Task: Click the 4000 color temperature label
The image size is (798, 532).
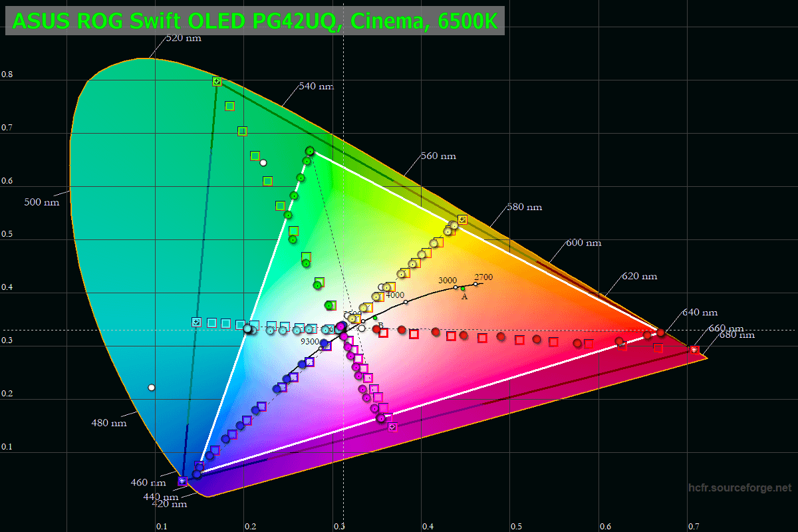Action: pyautogui.click(x=395, y=295)
